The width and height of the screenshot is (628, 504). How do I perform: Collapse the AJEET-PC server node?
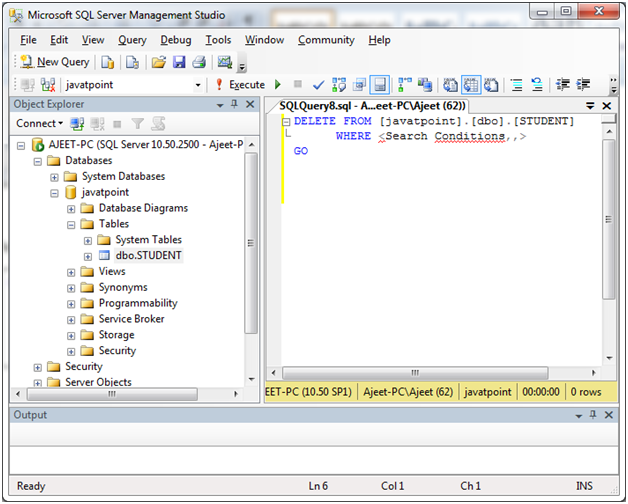click(21, 145)
